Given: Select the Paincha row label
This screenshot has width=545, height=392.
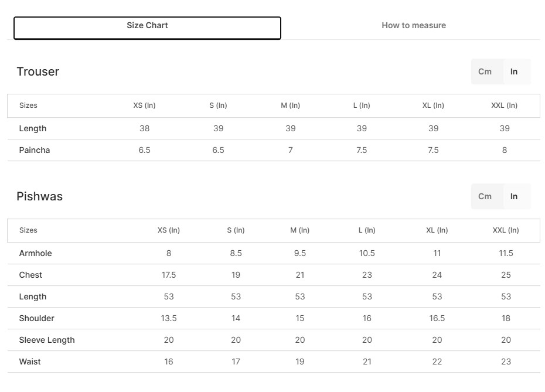Looking at the screenshot, I should coord(35,150).
